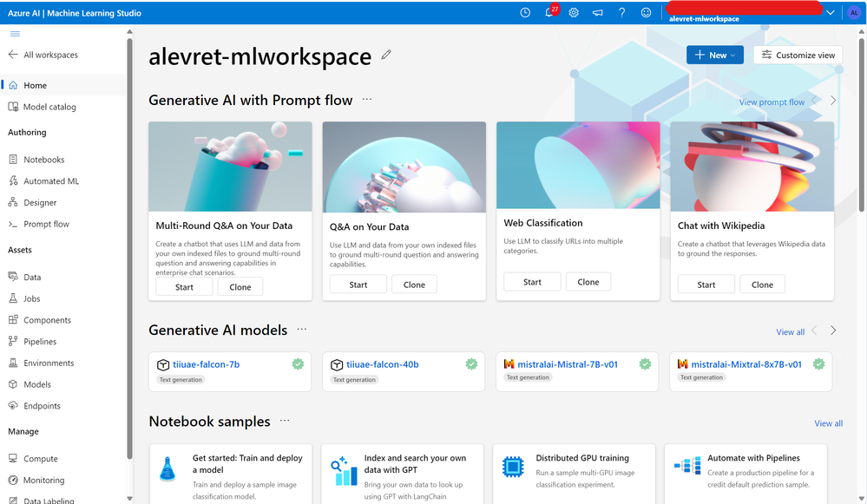Image resolution: width=867 pixels, height=504 pixels.
Task: Edit workspace name with pencil icon
Action: (x=386, y=55)
